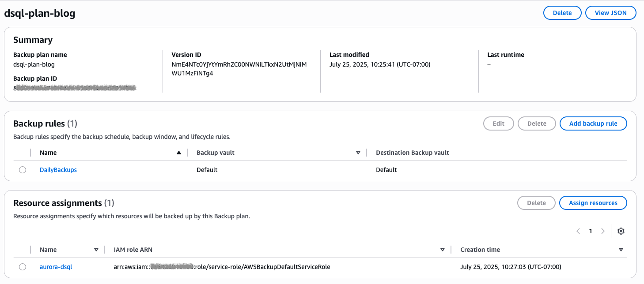Open the Creation time column filter
Viewport: 644px width, 284px height.
[x=621, y=249]
